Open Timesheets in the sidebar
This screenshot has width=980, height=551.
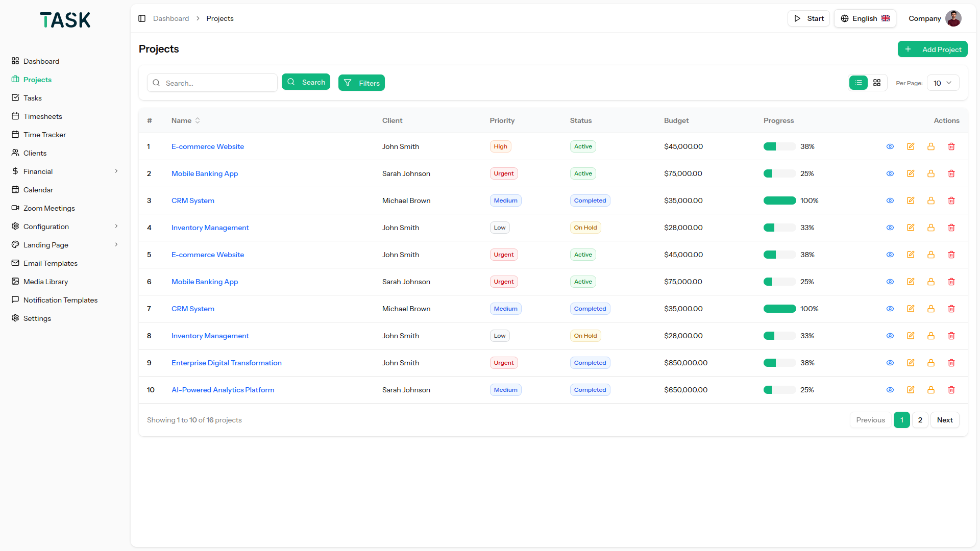[43, 116]
